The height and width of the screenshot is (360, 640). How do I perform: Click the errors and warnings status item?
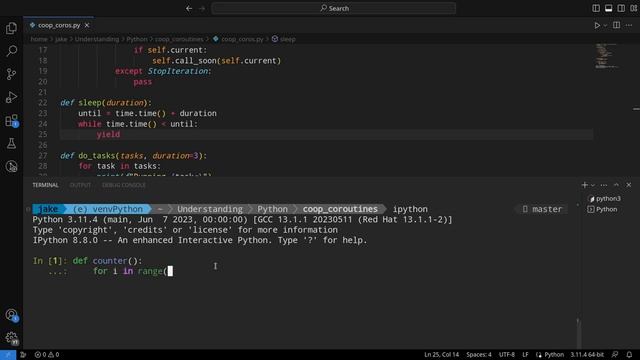(47, 355)
